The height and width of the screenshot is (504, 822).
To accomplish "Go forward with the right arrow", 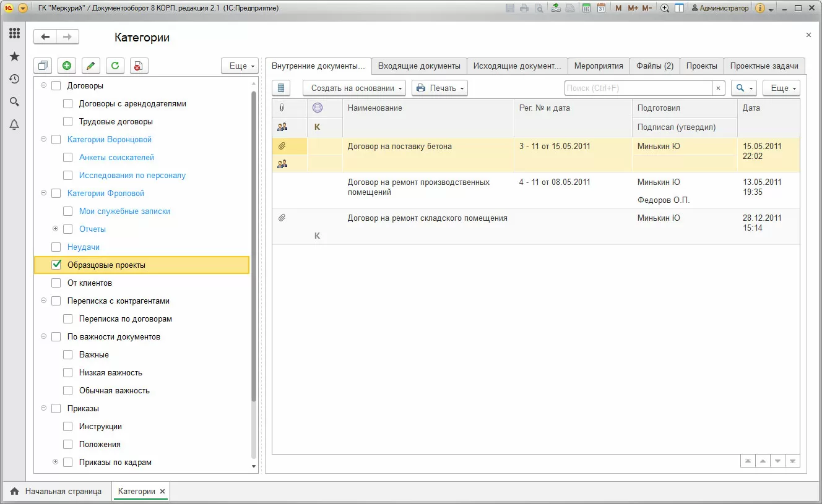I will [68, 37].
